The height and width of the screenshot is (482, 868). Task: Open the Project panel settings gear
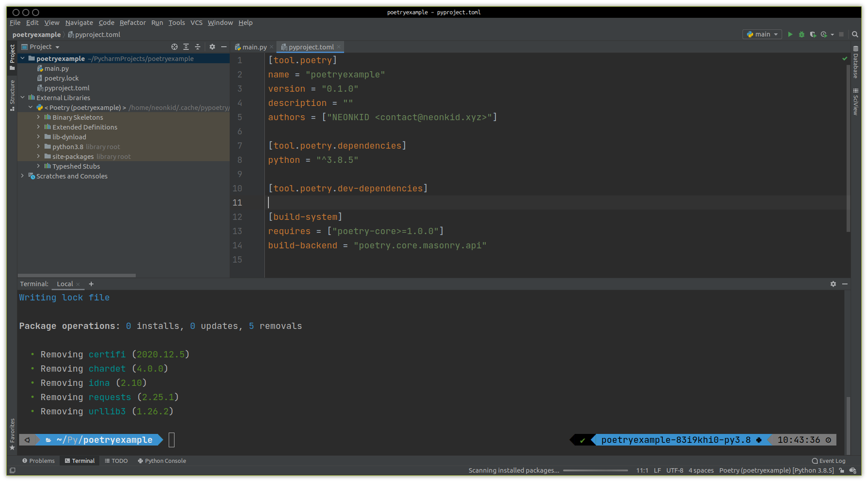tap(212, 47)
